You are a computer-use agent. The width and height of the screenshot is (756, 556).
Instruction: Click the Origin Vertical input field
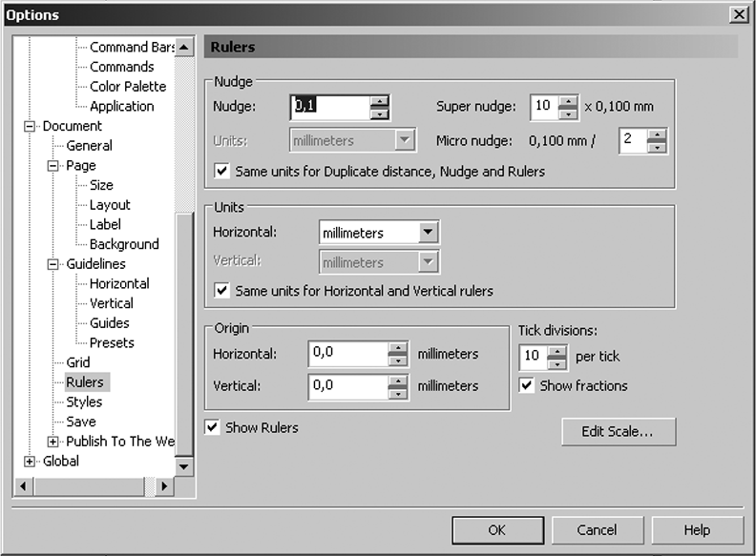point(348,387)
